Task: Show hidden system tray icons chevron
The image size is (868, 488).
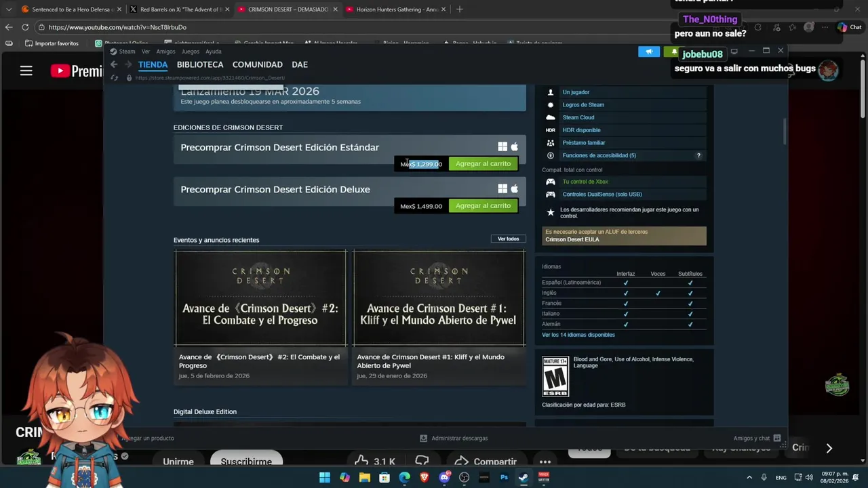Action: coord(749,477)
